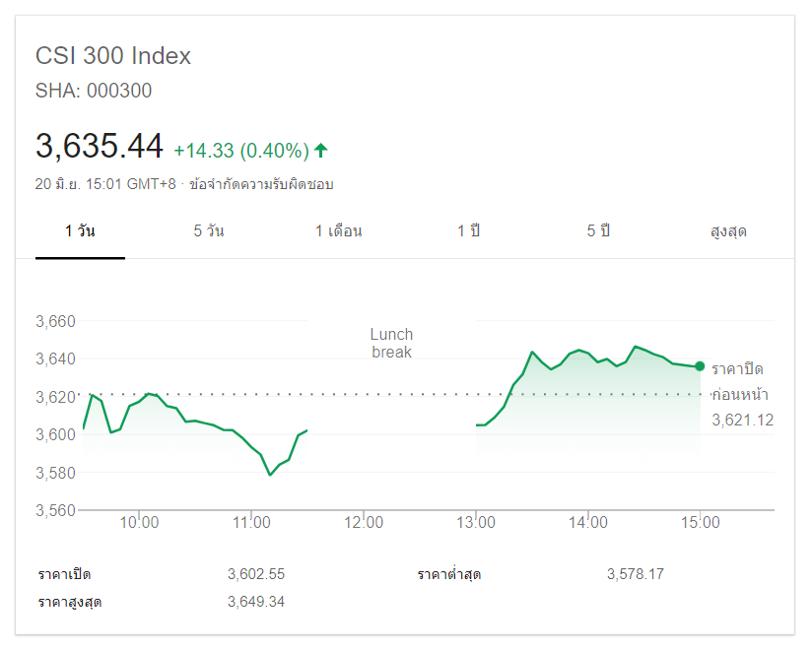This screenshot has width=812, height=651.
Task: Select the 1 วัน tab
Action: (x=80, y=231)
